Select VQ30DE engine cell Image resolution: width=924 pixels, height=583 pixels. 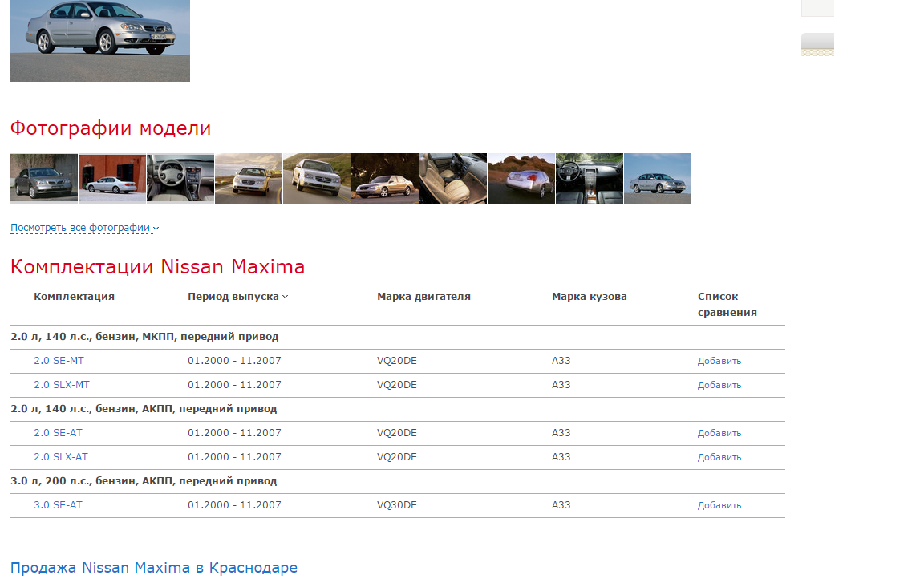[x=396, y=505]
